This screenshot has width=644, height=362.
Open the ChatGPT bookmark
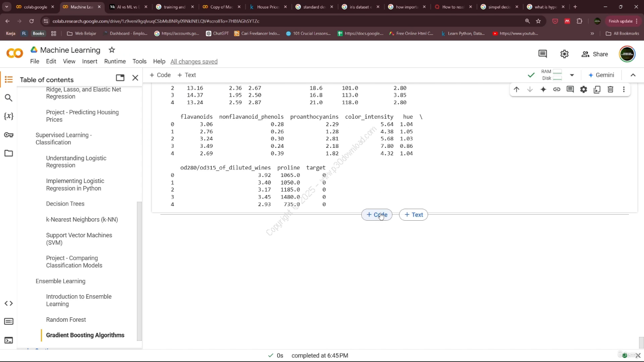coord(217,33)
